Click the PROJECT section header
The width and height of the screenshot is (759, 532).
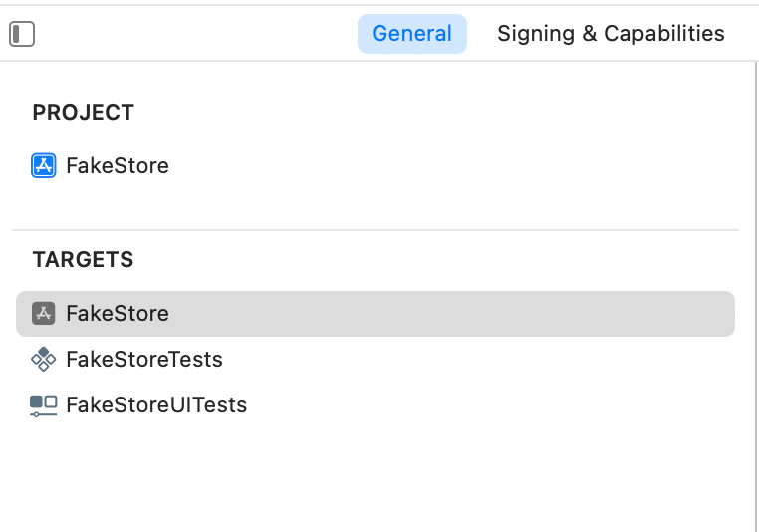pos(83,113)
